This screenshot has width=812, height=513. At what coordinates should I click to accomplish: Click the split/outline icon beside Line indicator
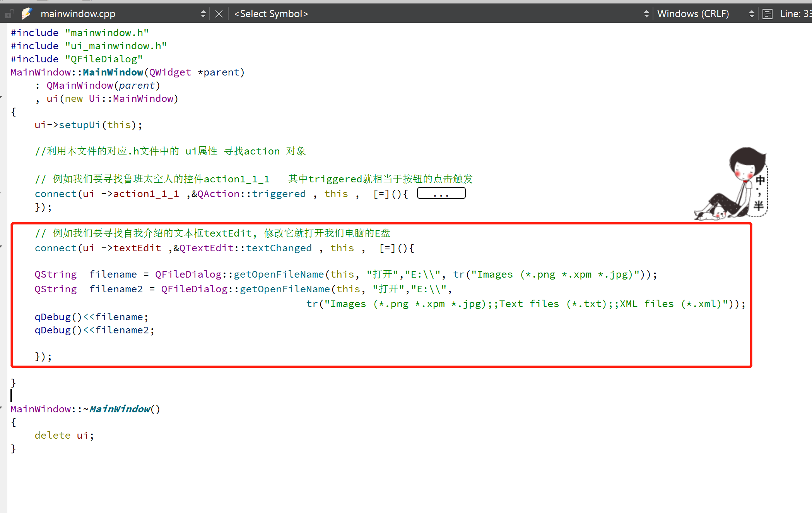[x=767, y=14]
